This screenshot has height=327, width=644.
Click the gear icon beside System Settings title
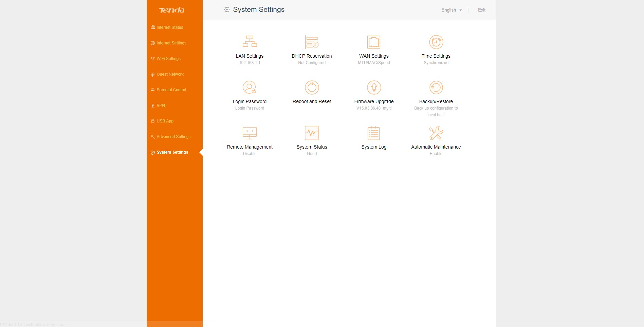(x=227, y=9)
